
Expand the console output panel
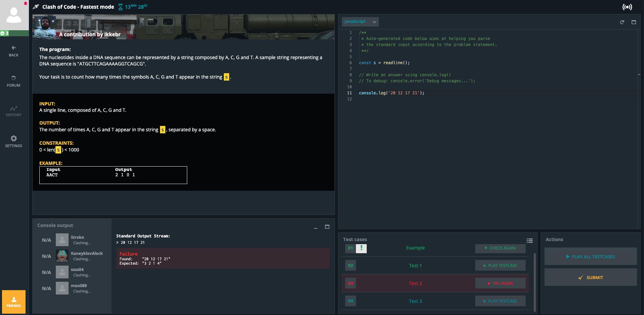327,227
